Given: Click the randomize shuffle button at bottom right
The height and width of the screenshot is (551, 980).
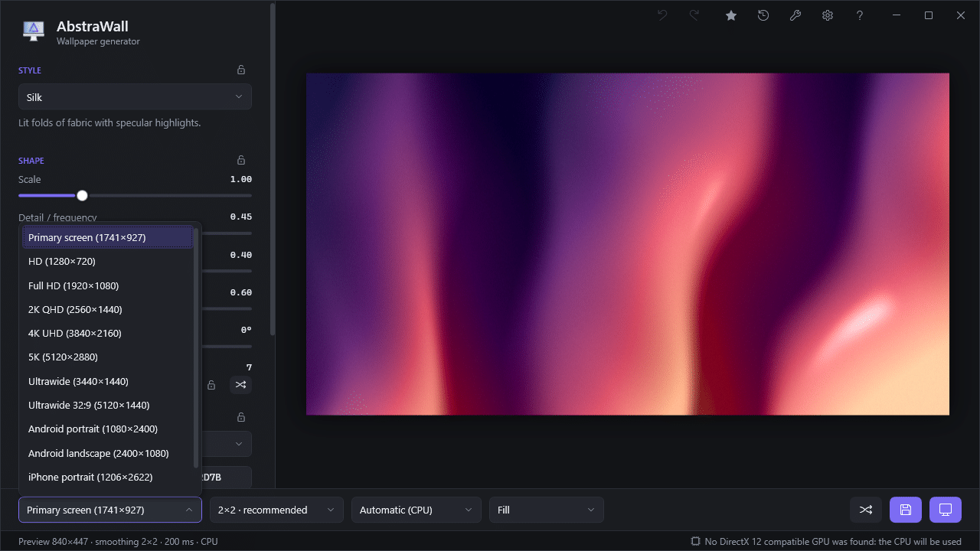Looking at the screenshot, I should click(x=866, y=510).
